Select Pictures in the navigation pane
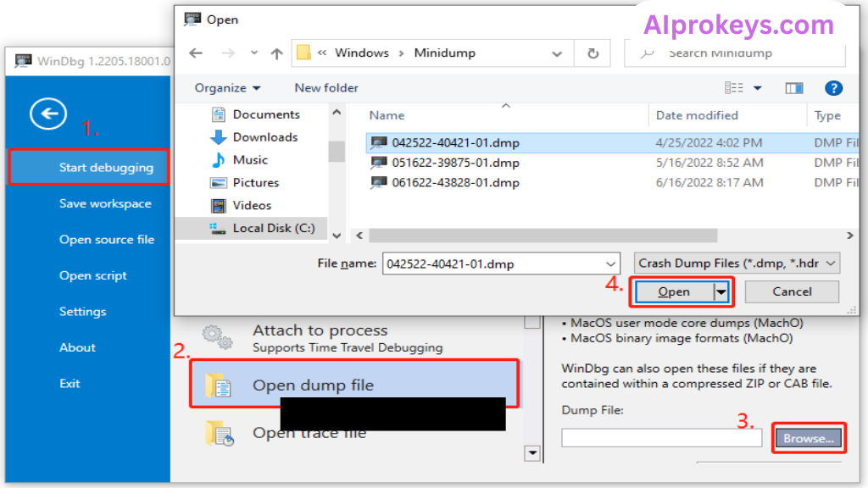The width and height of the screenshot is (868, 488). (256, 183)
